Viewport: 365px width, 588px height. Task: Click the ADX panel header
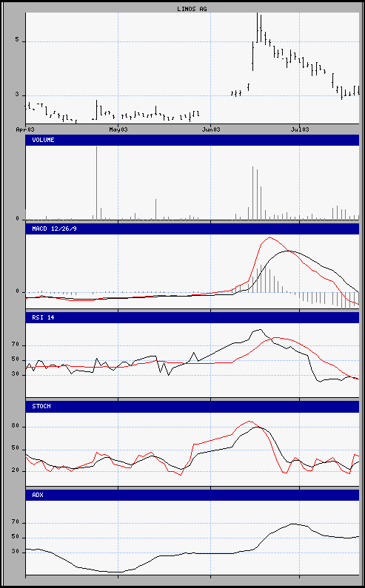(192, 495)
